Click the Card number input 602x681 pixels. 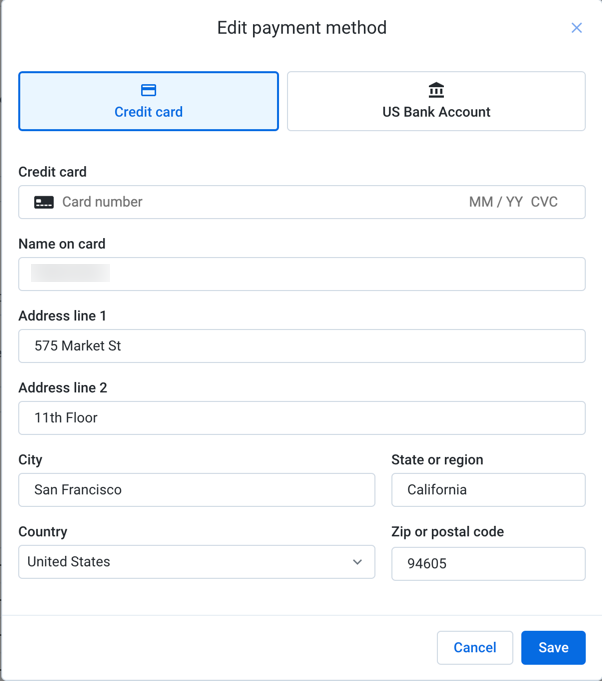click(x=250, y=202)
